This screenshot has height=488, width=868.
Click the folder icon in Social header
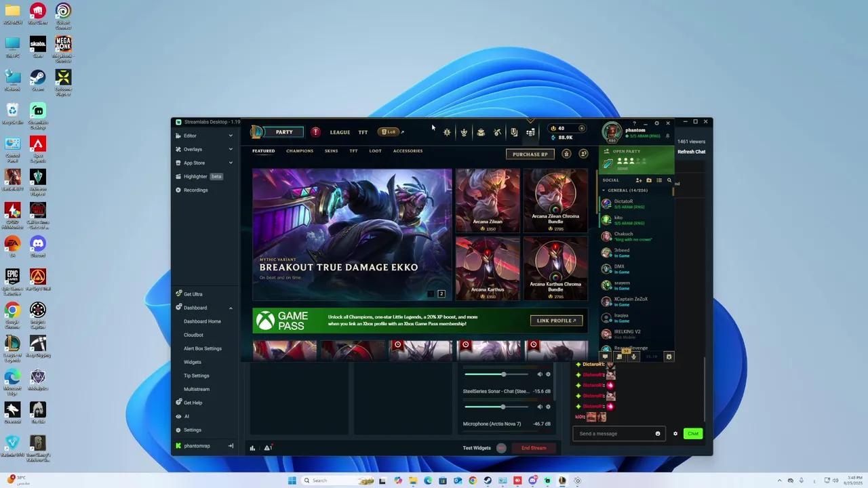click(x=648, y=180)
